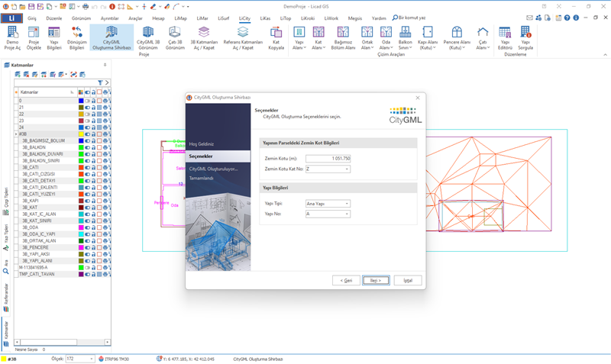Image resolution: width=611 pixels, height=364 pixels.
Task: Click the info icon at top right
Action: [576, 18]
